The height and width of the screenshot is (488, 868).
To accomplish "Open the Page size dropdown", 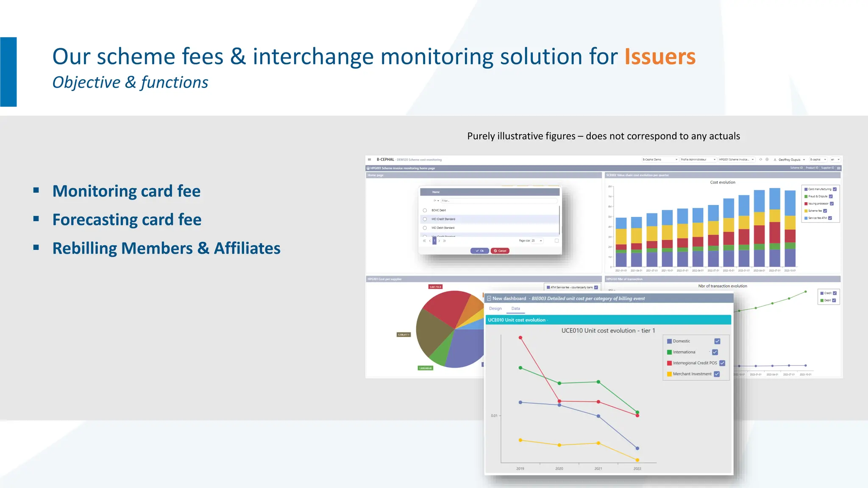I will click(x=537, y=241).
